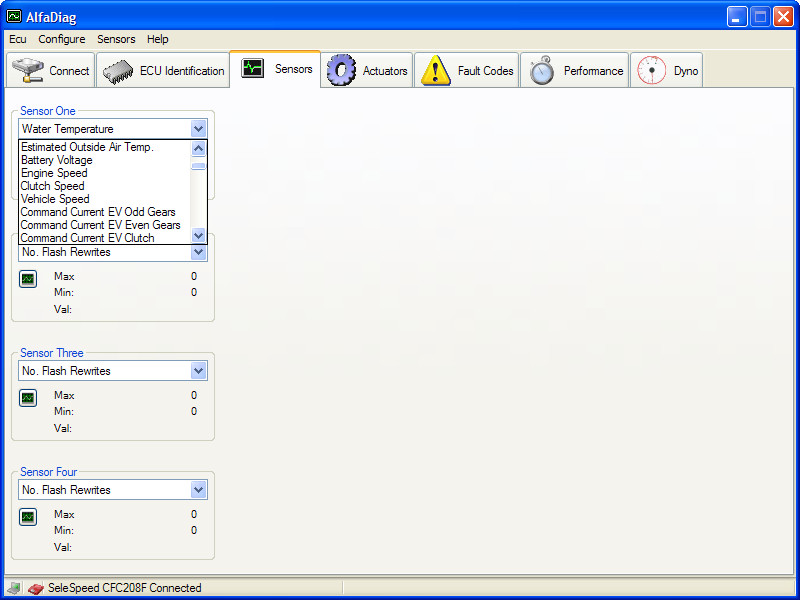Select Command Current EV Odd Gears
This screenshot has height=600, width=800.
coord(105,212)
